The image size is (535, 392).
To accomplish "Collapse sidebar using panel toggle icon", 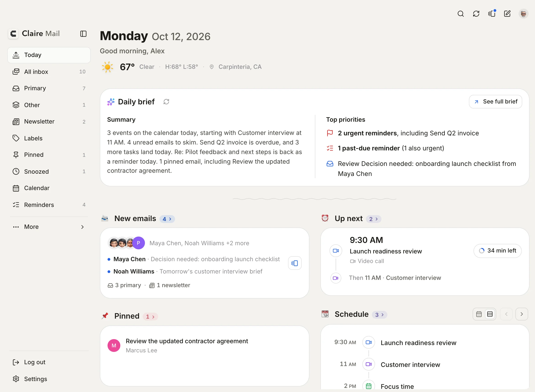I will 83,34.
